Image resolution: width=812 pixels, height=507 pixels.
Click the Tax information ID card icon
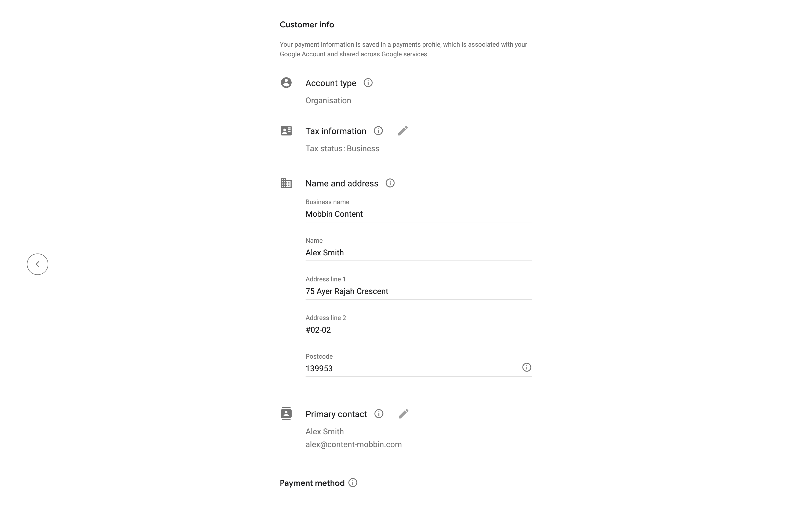click(x=286, y=131)
